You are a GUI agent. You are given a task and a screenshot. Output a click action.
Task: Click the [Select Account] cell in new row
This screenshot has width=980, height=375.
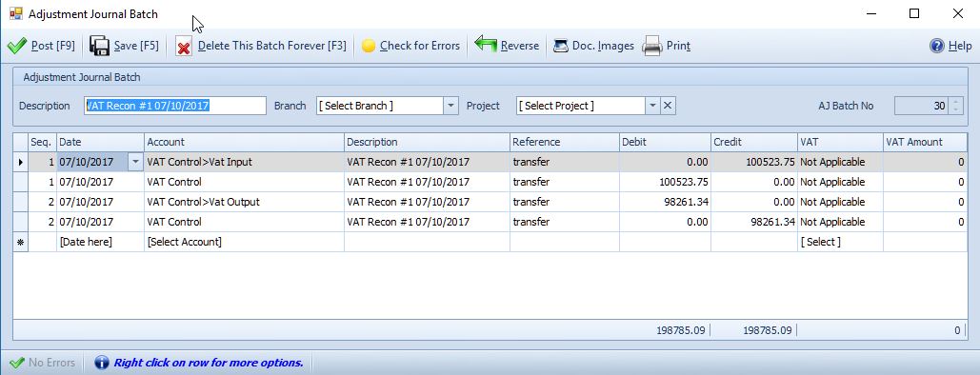pos(245,242)
